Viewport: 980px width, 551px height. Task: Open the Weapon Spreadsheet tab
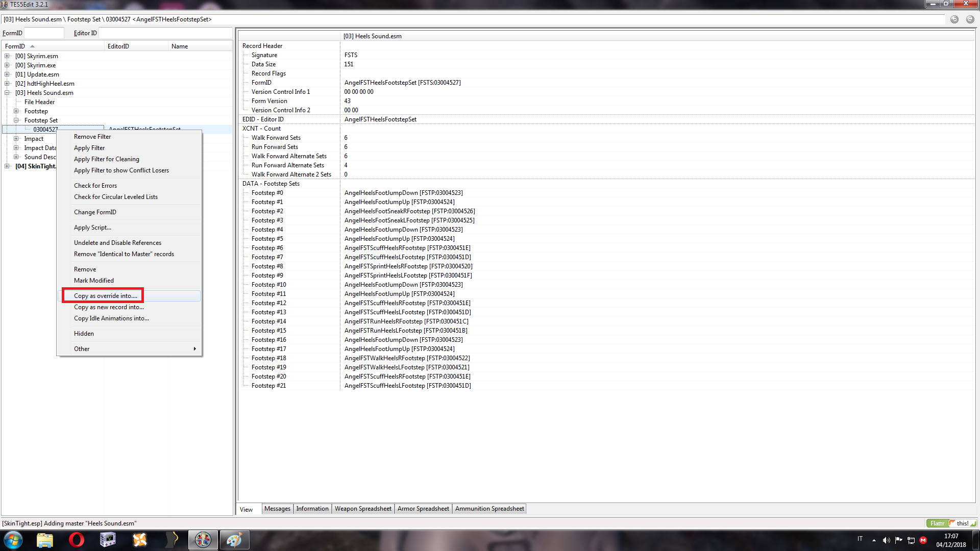click(x=363, y=509)
